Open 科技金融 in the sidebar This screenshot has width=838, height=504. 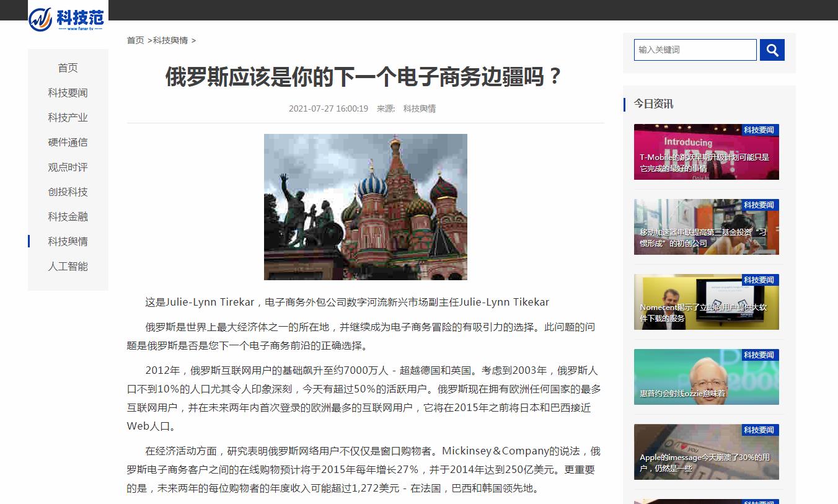tap(68, 217)
